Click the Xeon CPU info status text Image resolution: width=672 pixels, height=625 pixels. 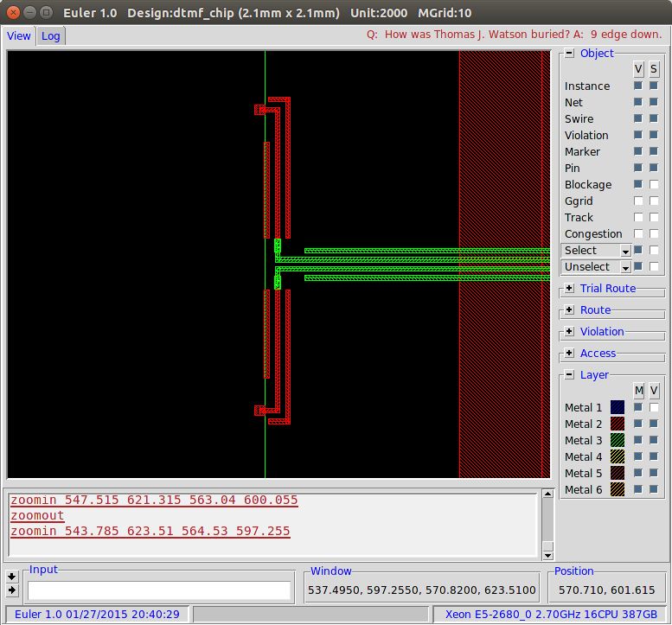tap(551, 615)
